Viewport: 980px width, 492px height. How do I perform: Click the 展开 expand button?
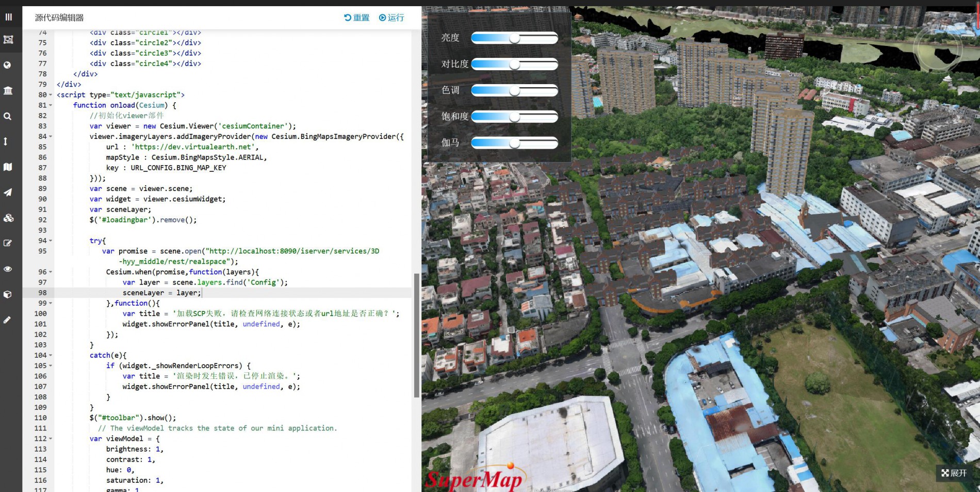(954, 473)
